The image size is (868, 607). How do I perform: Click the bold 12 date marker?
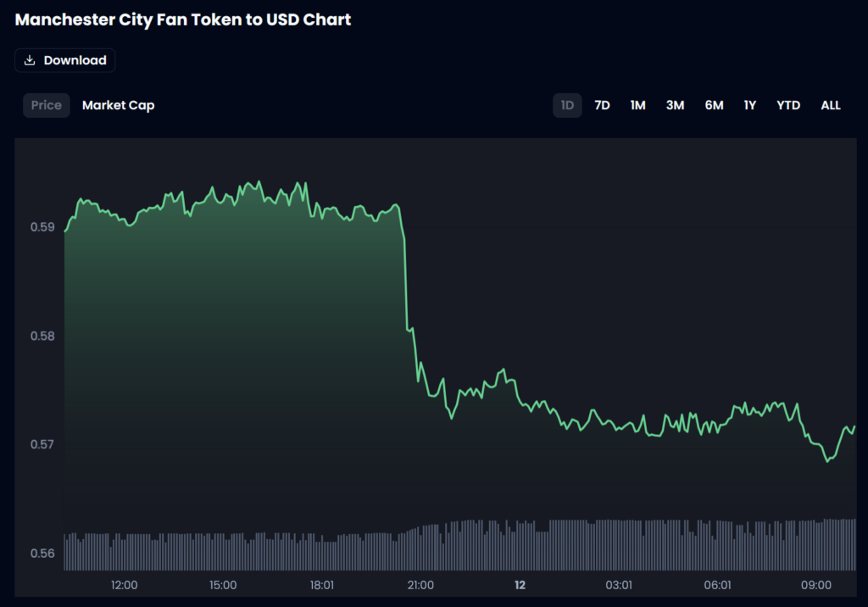pyautogui.click(x=520, y=585)
